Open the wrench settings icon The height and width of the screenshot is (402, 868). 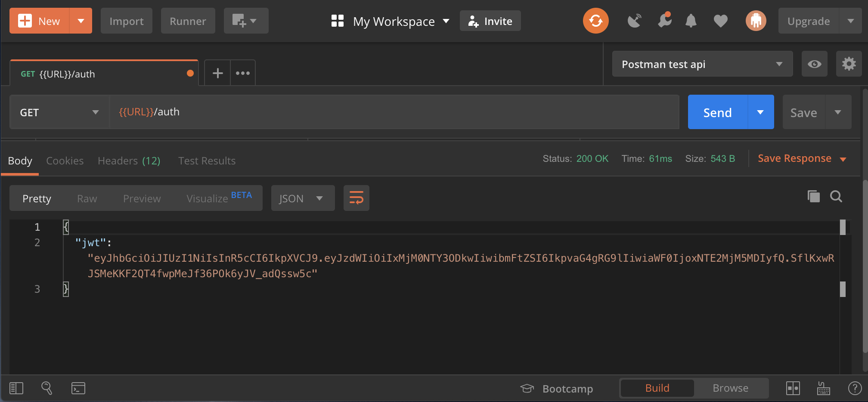(665, 20)
